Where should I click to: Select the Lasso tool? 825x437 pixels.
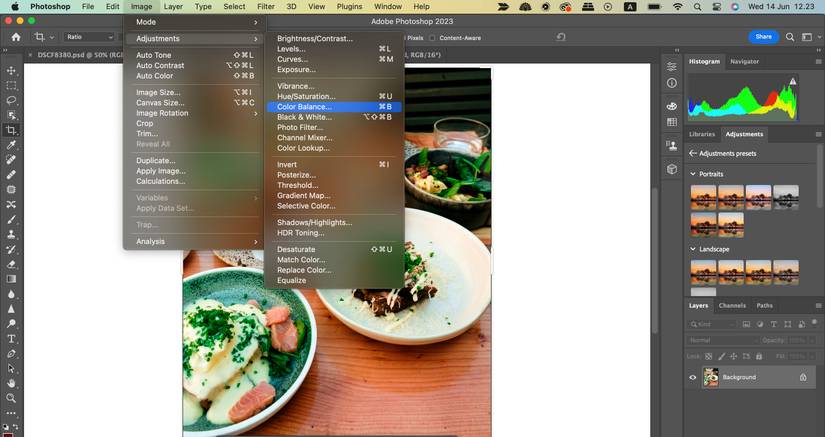coord(11,100)
